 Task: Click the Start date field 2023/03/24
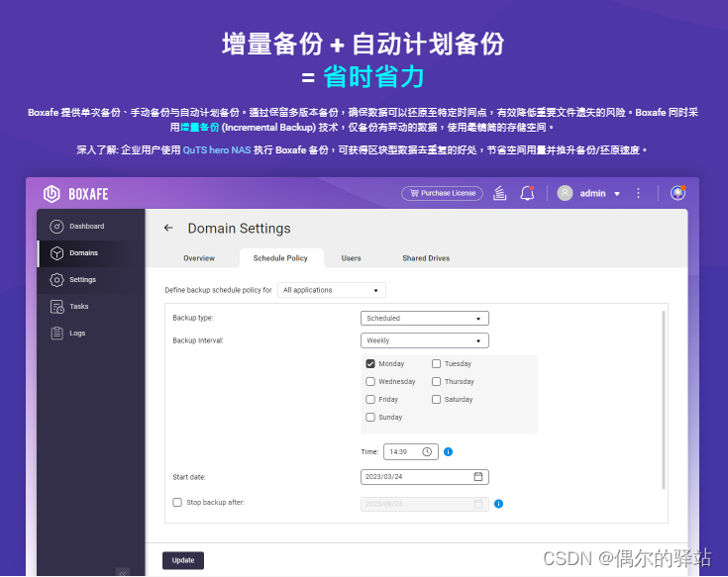[x=425, y=476]
